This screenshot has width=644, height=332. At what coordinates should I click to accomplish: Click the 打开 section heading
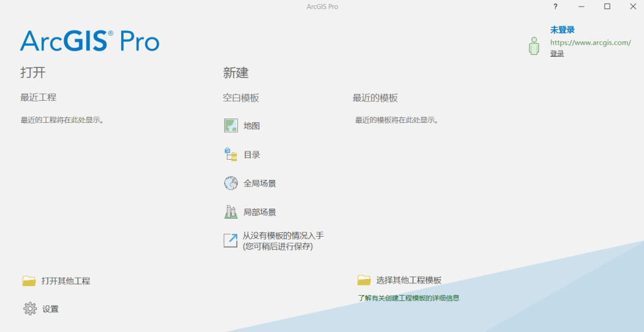click(33, 73)
